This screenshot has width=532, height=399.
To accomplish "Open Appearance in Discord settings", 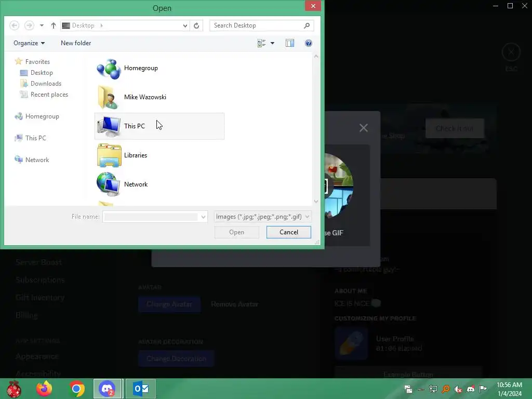I will (37, 356).
